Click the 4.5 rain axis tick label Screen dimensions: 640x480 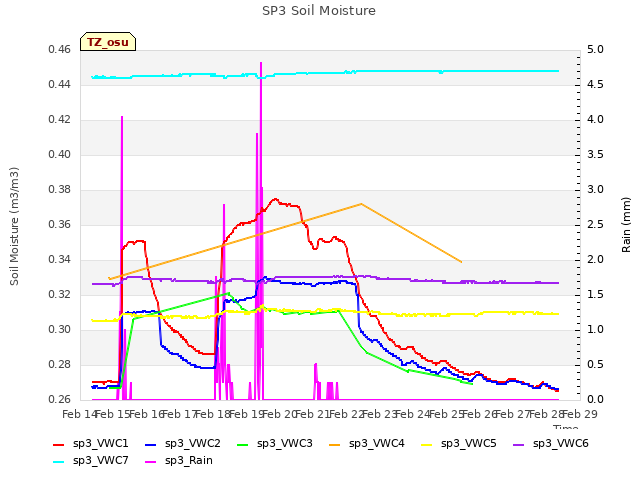(595, 85)
